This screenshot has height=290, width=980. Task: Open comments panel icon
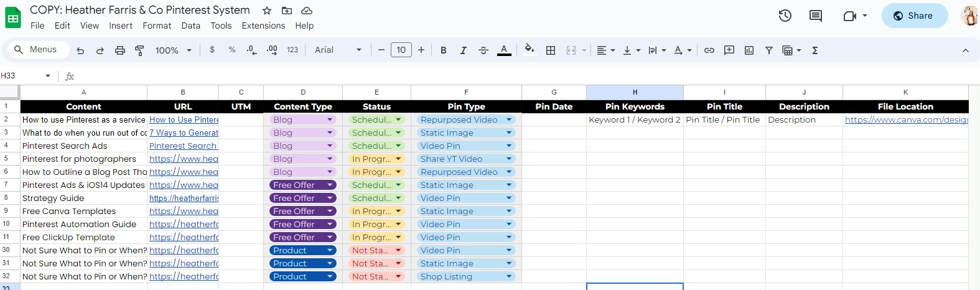[816, 16]
